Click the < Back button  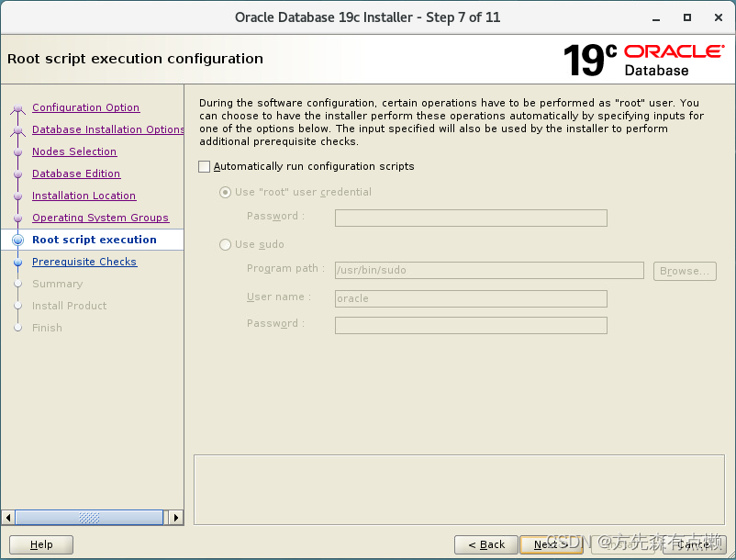coord(486,544)
